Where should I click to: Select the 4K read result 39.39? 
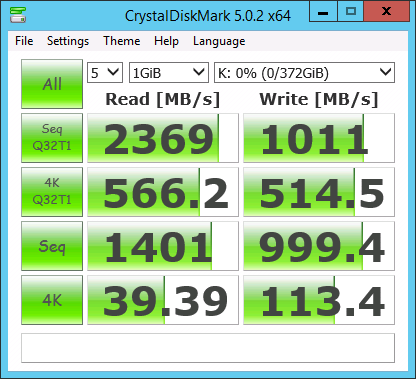click(x=163, y=300)
